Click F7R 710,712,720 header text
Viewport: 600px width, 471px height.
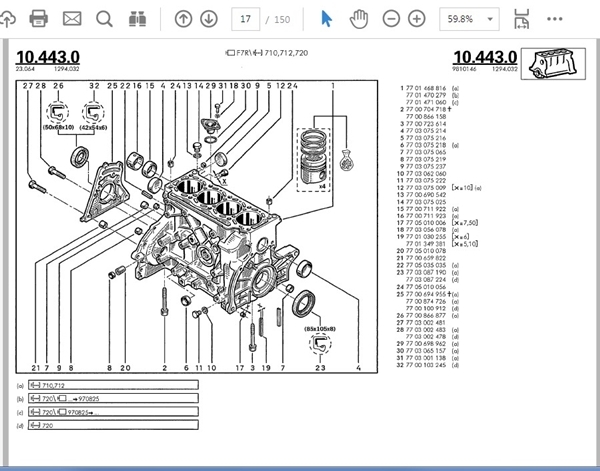(x=267, y=53)
